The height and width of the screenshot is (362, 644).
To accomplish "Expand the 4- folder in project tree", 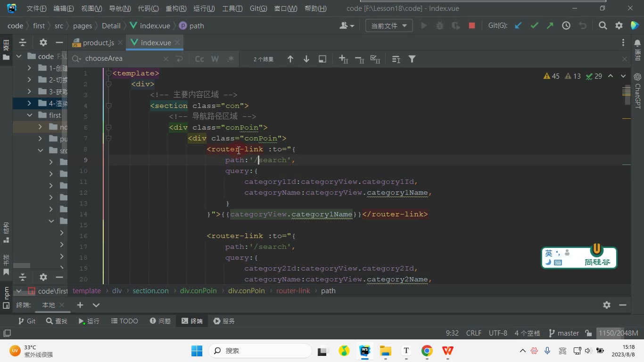I will [30, 103].
